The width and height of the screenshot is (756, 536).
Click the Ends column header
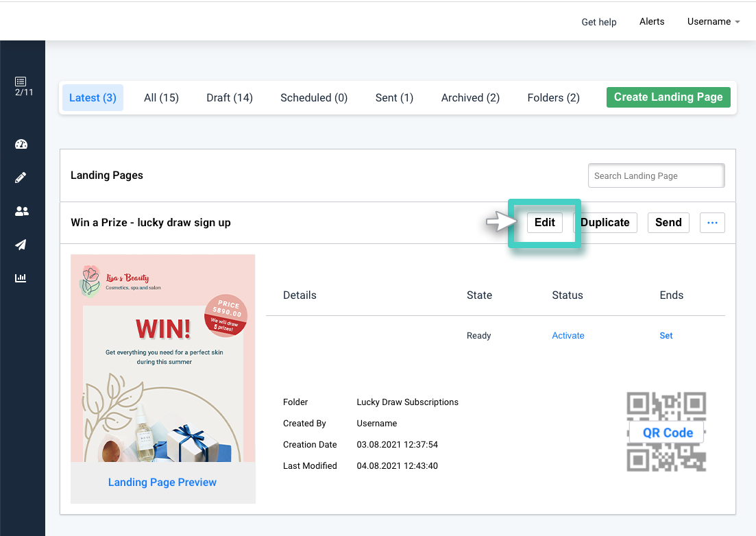click(x=671, y=295)
